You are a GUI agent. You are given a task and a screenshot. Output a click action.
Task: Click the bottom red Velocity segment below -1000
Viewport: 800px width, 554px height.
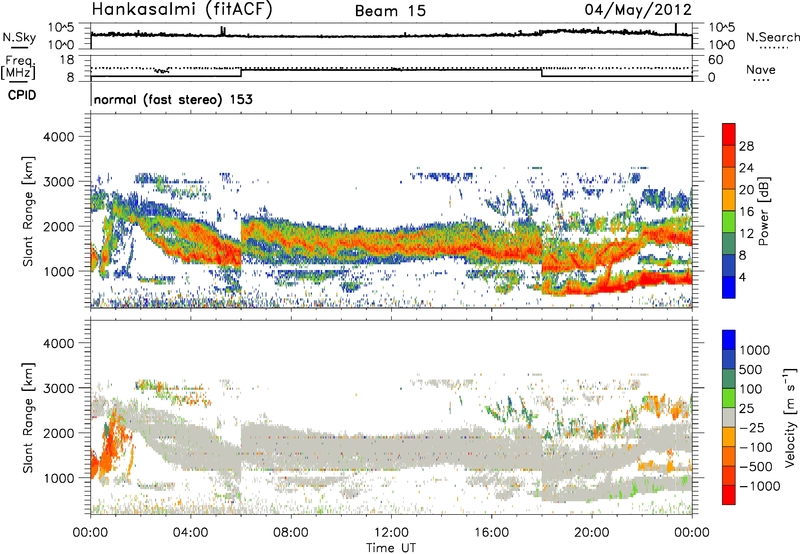tap(729, 494)
